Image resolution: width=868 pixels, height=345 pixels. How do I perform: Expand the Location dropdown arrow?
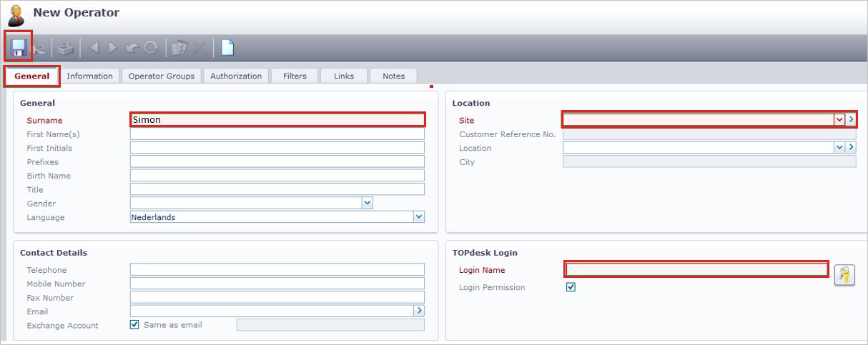click(839, 148)
